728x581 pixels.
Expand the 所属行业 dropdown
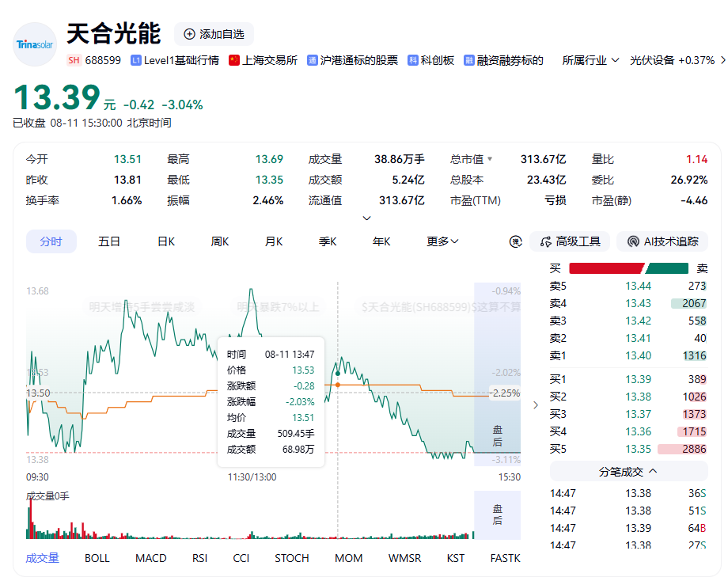click(590, 60)
